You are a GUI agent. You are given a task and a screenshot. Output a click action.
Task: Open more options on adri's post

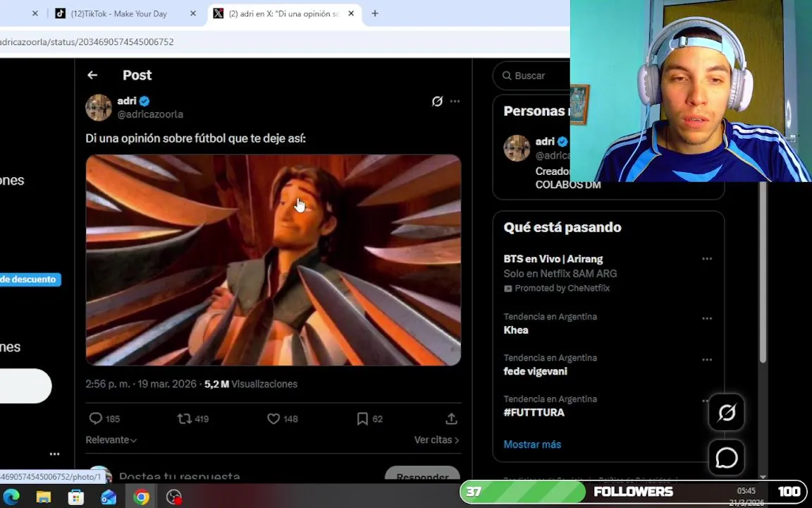pos(455,101)
